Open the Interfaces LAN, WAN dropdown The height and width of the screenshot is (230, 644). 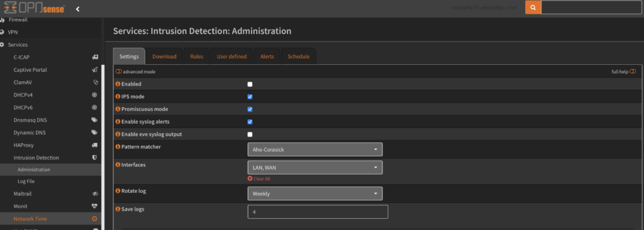[x=315, y=168]
